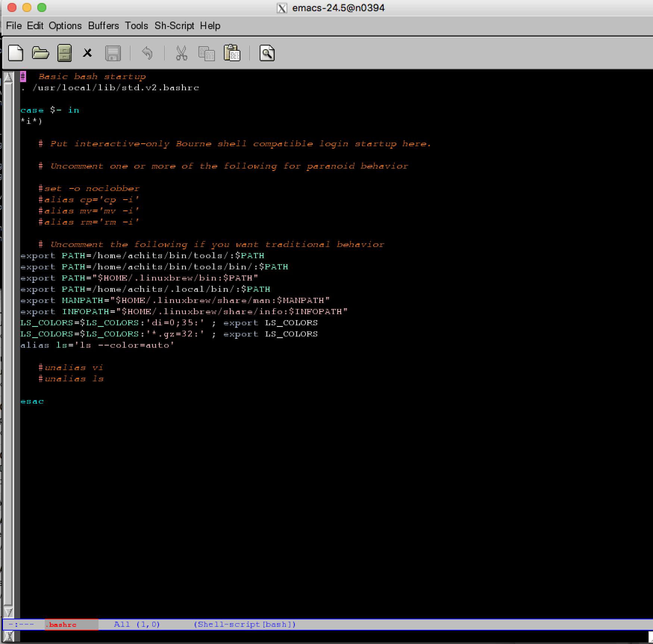Click the 'esac' keyword
This screenshot has width=653, height=644.
click(x=32, y=401)
